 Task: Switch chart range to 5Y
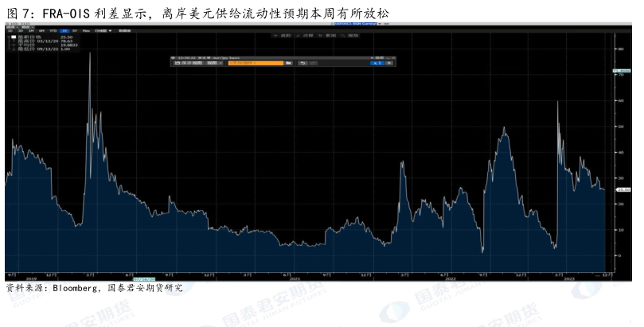coord(76,30)
